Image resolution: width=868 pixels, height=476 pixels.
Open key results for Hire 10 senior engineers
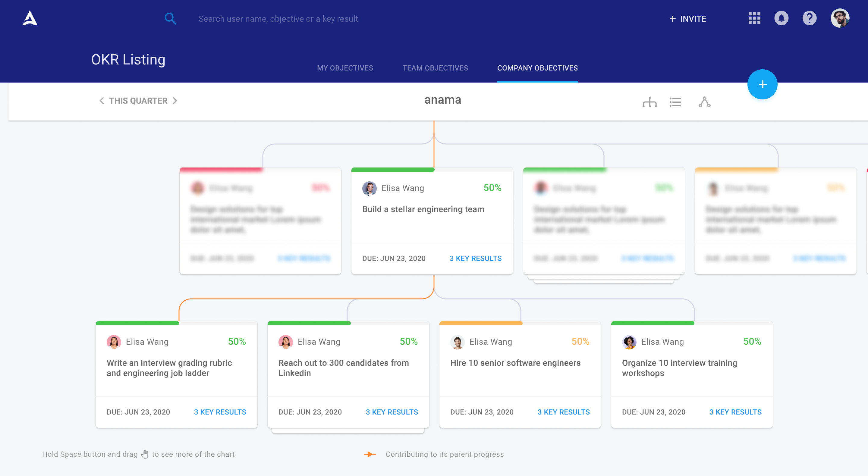pyautogui.click(x=563, y=412)
